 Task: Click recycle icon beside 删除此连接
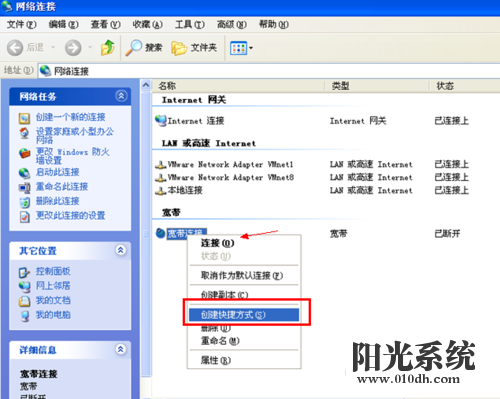coord(24,202)
